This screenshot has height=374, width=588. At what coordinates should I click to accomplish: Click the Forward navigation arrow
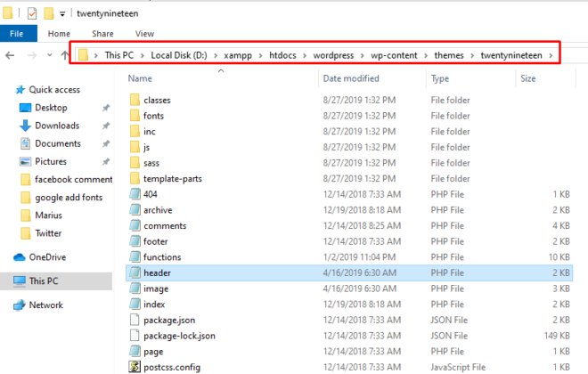32,55
